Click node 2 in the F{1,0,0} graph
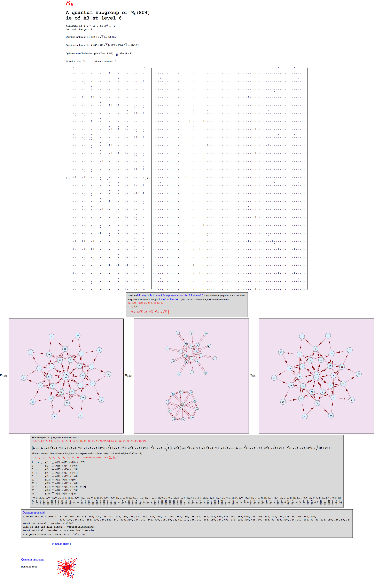The width and height of the screenshot is (374, 588). 51,337
